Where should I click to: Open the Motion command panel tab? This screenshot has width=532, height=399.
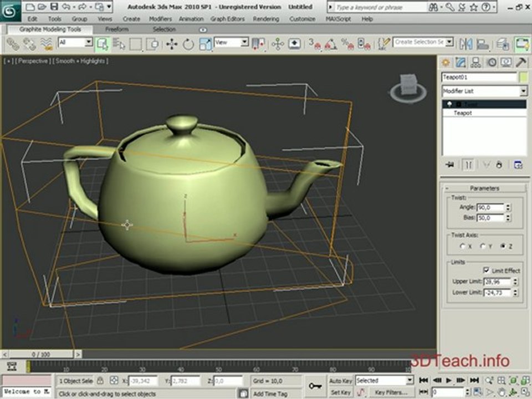coord(492,63)
